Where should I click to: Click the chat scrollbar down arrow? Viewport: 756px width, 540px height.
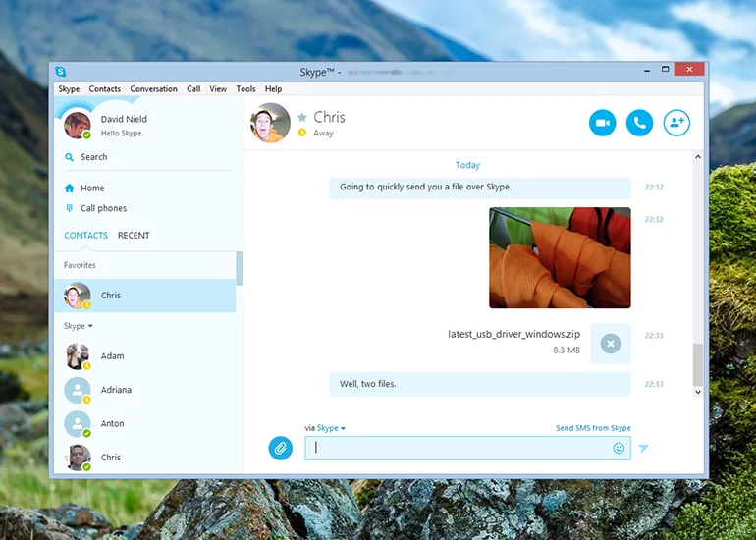tap(698, 392)
